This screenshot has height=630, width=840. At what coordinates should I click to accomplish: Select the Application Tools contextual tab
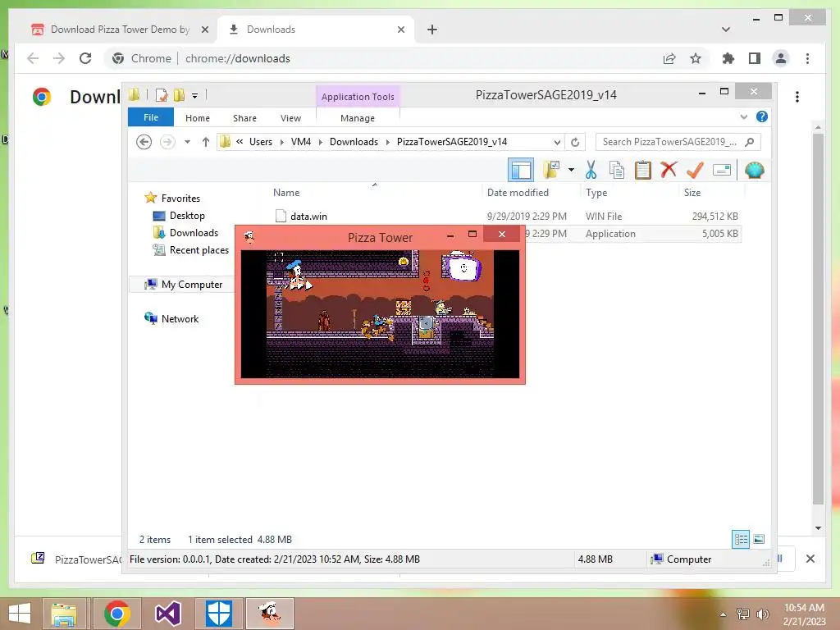(x=358, y=97)
